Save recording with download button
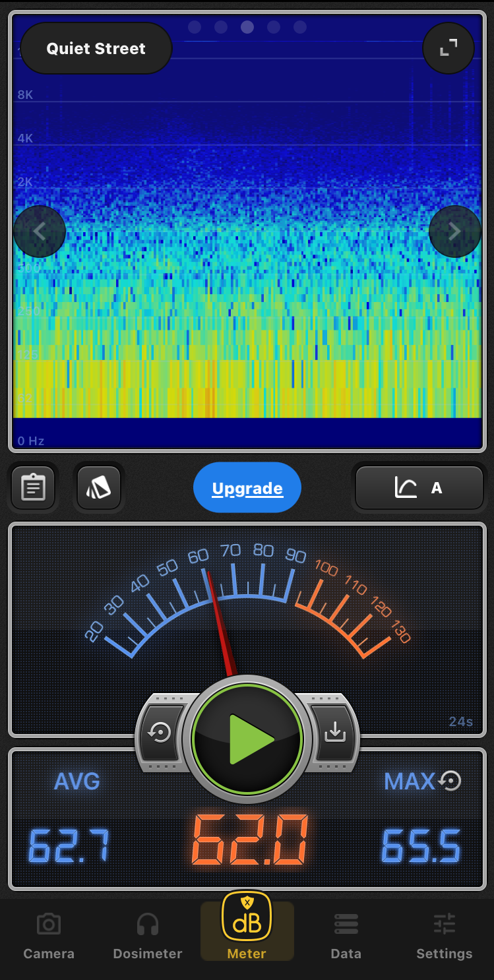Screen dimensions: 494x980 (335, 733)
